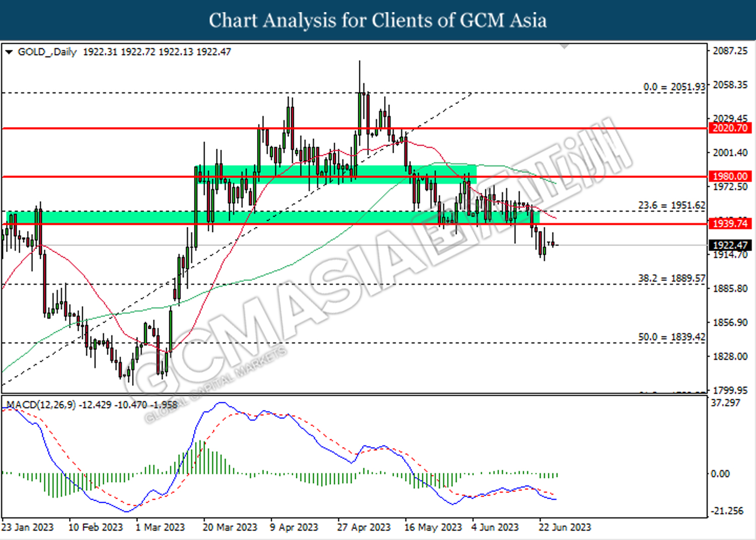
Task: Click the MACD scale value 0.00
Action: point(720,473)
